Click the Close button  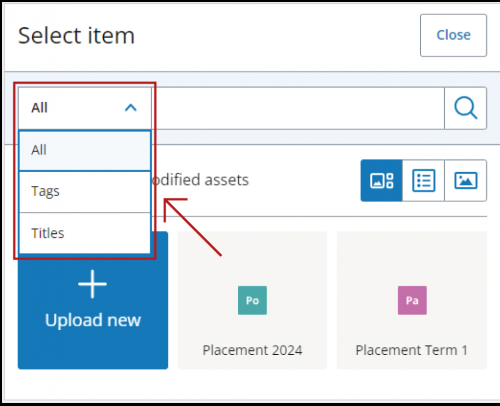coord(453,35)
